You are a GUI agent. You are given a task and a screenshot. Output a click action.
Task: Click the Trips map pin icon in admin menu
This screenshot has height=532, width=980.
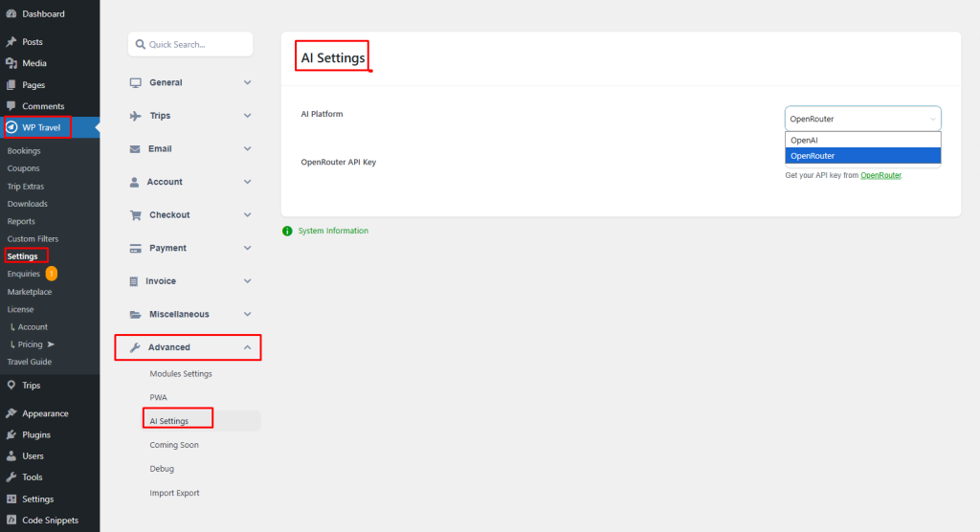pyautogui.click(x=11, y=385)
